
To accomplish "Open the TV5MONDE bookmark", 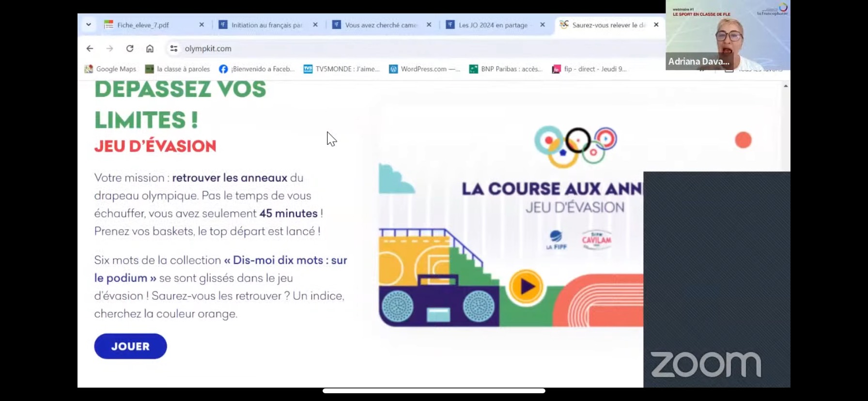I will pos(341,69).
